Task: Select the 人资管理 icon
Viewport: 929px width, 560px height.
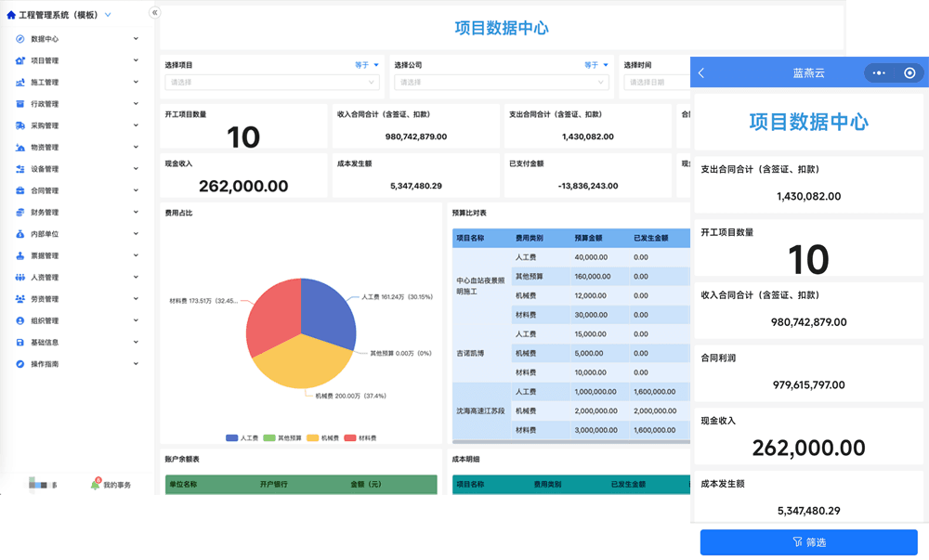Action: click(20, 277)
